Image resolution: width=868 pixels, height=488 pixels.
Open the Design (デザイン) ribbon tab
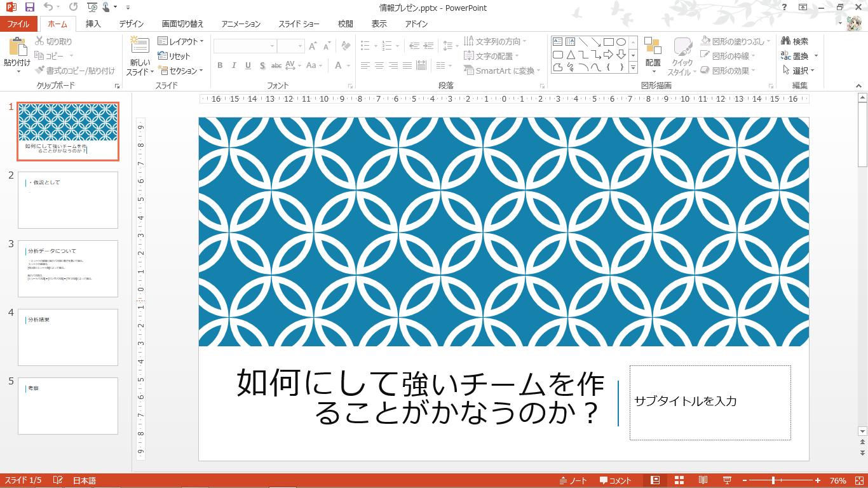131,24
